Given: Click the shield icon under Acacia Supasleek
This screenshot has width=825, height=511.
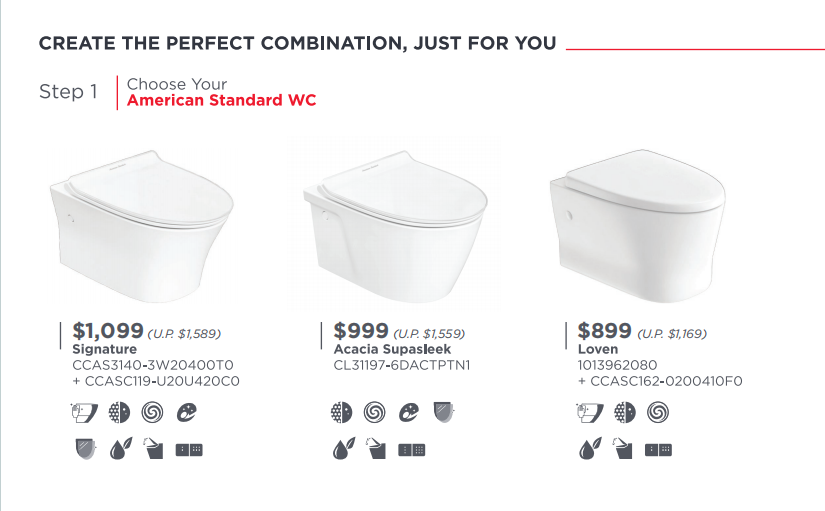Looking at the screenshot, I should pos(444,412).
